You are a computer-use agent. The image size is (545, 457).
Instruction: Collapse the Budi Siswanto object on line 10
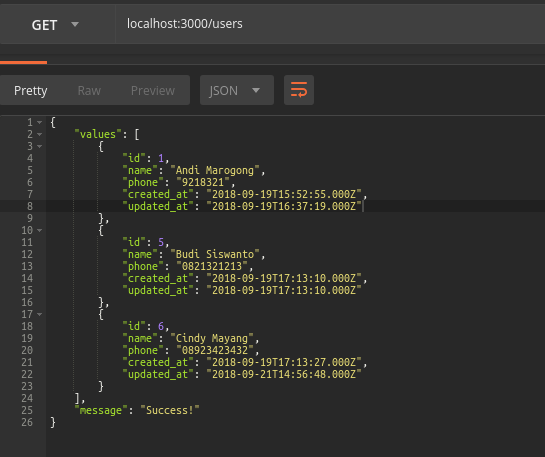[x=40, y=230]
